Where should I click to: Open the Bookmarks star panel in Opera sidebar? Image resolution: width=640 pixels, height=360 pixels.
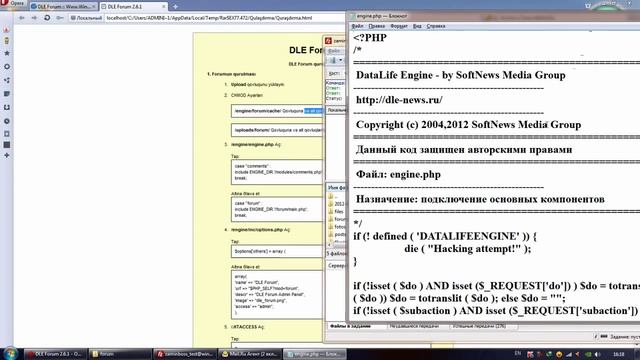tap(7, 53)
